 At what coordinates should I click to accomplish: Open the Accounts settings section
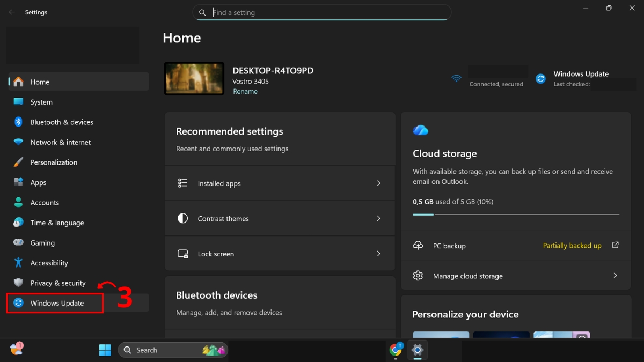[18, 202]
